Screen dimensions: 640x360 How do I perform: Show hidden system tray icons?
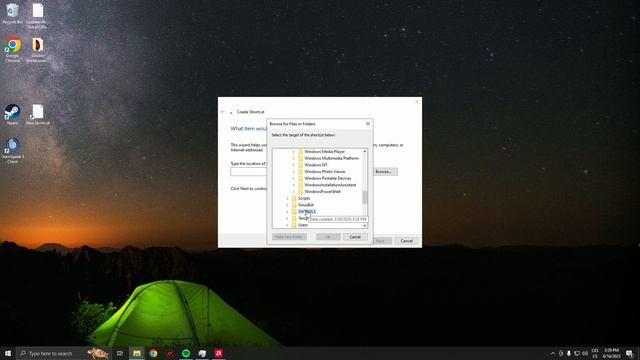click(x=553, y=353)
